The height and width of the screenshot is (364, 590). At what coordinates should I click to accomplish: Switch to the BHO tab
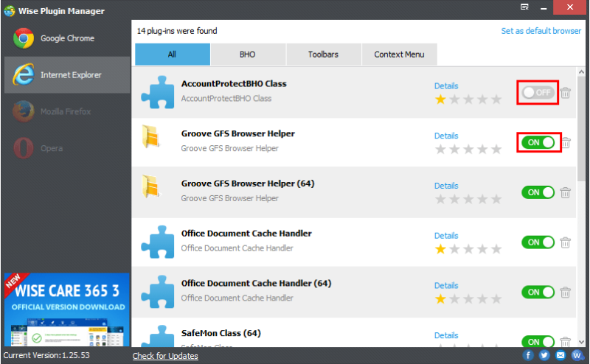click(x=248, y=55)
